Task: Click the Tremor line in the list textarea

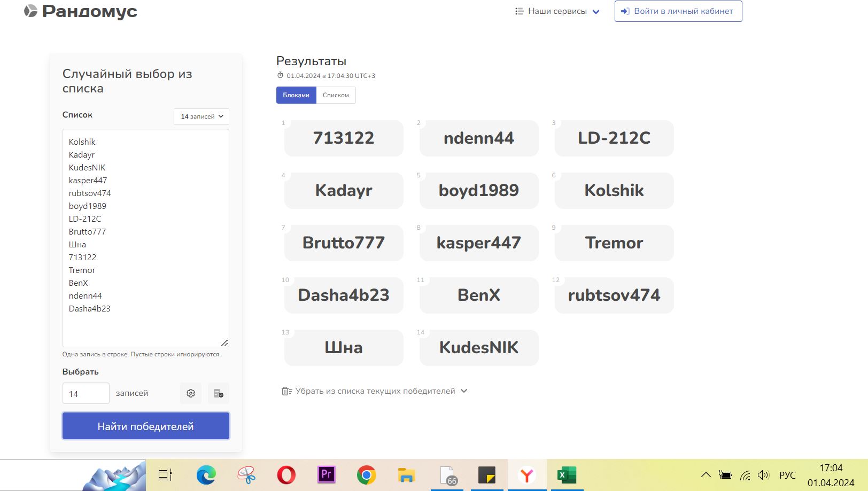Action: pyautogui.click(x=82, y=270)
